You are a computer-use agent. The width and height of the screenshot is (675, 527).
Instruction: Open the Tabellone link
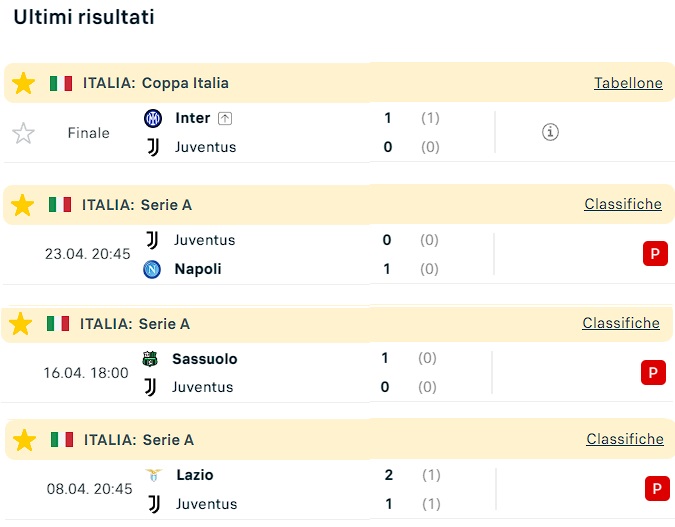(628, 83)
